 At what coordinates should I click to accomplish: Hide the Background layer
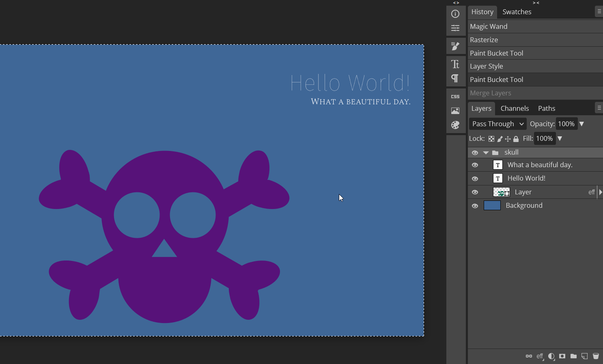point(475,206)
